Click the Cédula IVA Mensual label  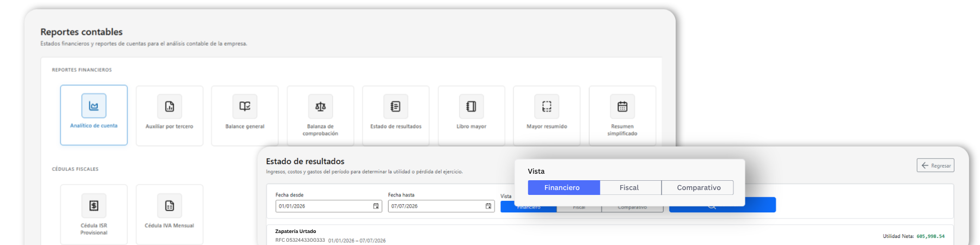(169, 225)
